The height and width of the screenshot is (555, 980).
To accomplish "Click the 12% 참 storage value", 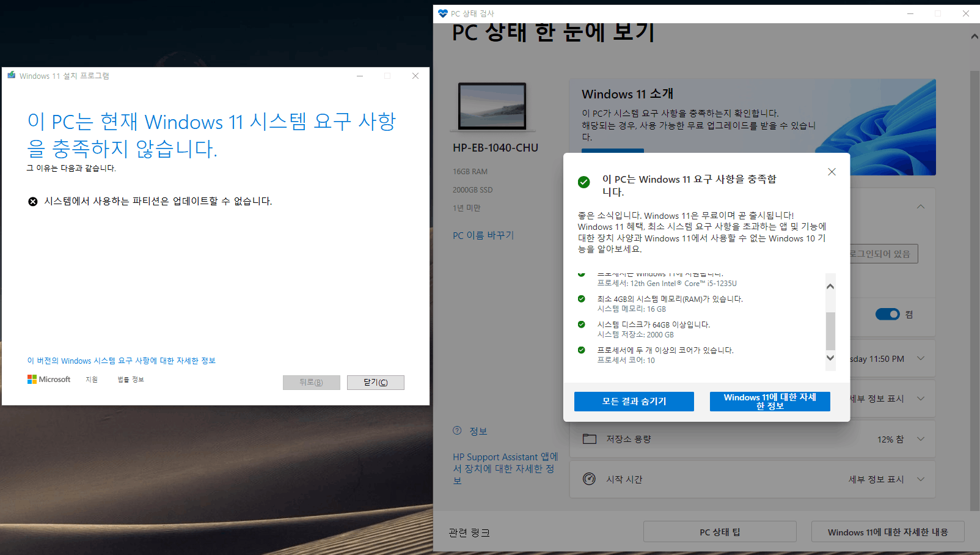I will [891, 439].
